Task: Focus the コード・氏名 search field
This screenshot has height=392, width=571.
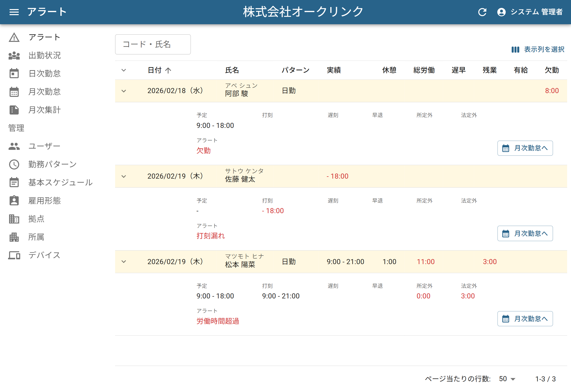Action: (x=153, y=44)
